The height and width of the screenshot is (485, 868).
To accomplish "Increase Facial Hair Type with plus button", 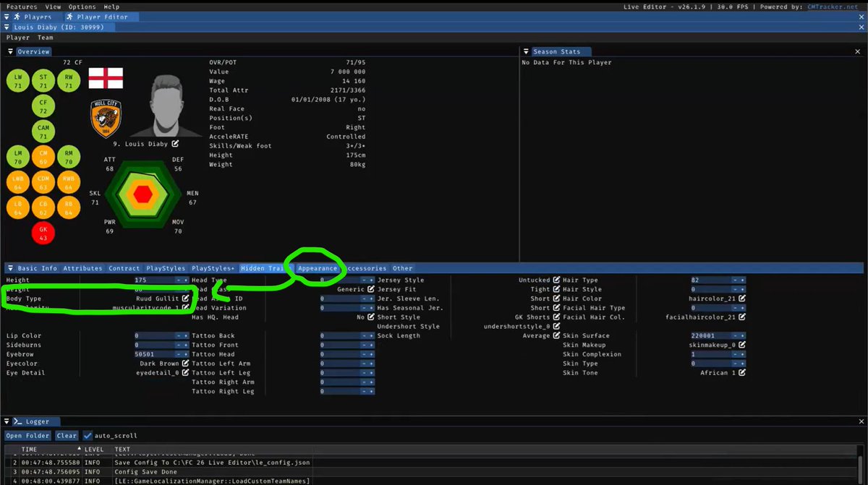I will coord(742,308).
